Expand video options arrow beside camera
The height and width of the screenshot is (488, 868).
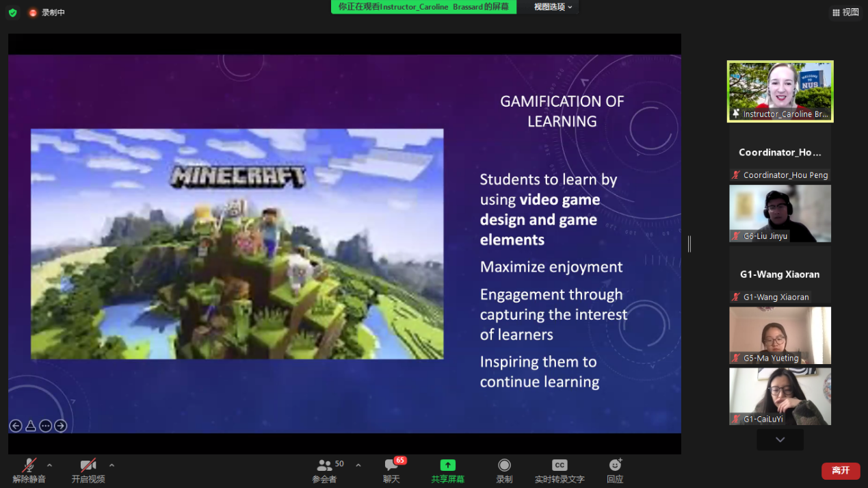tap(111, 465)
